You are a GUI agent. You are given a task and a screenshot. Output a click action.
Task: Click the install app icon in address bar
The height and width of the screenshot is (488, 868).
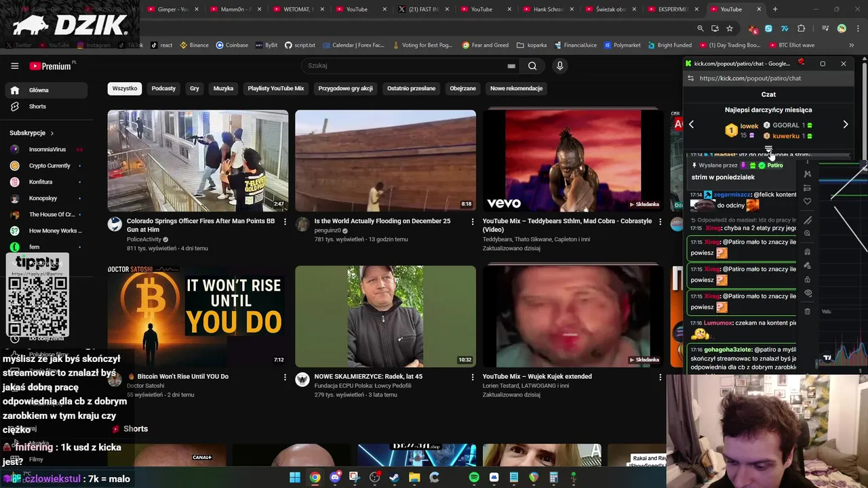(715, 28)
